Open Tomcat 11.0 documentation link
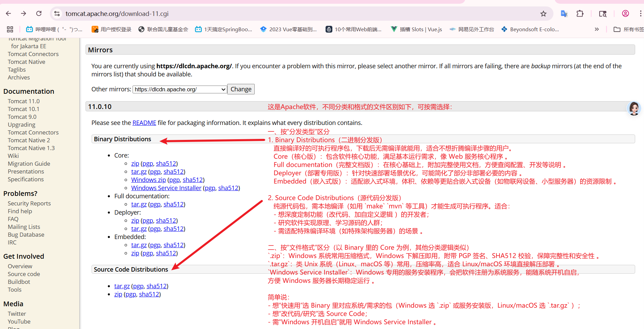644x329 pixels. tap(24, 101)
